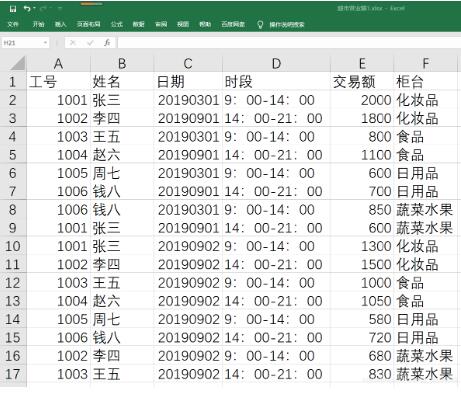
Task: Select column F header
Action: click(426, 63)
